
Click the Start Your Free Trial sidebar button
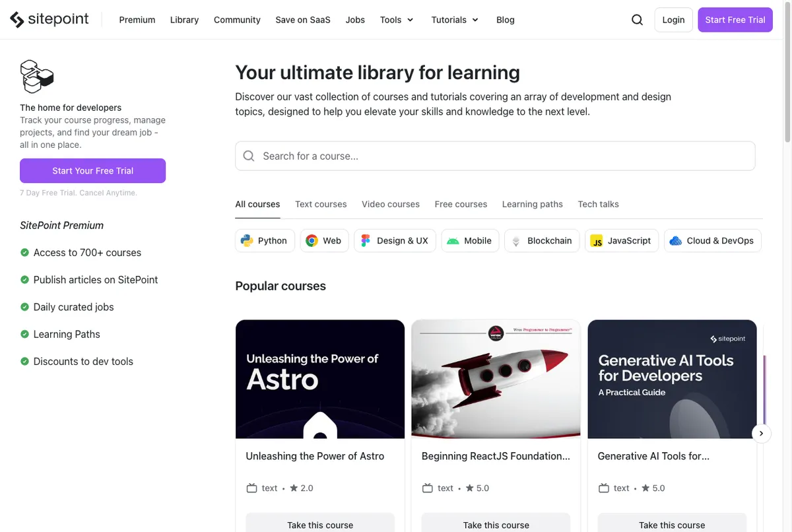point(93,171)
